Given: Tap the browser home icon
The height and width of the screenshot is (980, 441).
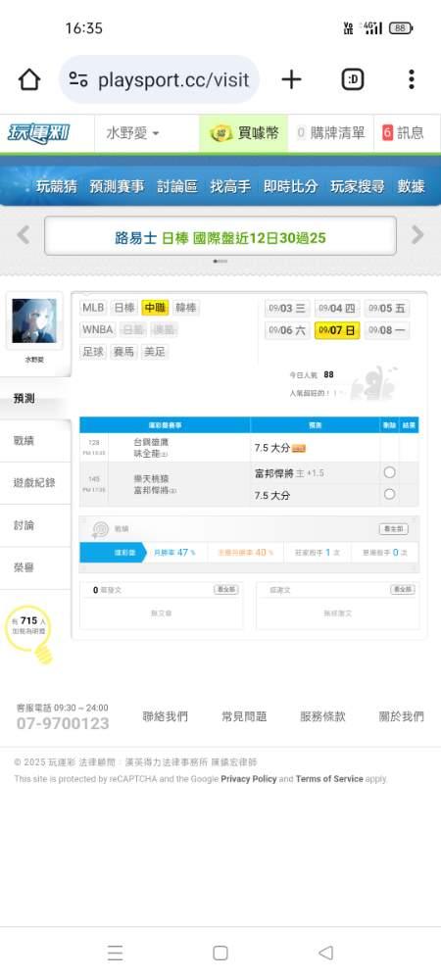Looking at the screenshot, I should click(28, 79).
